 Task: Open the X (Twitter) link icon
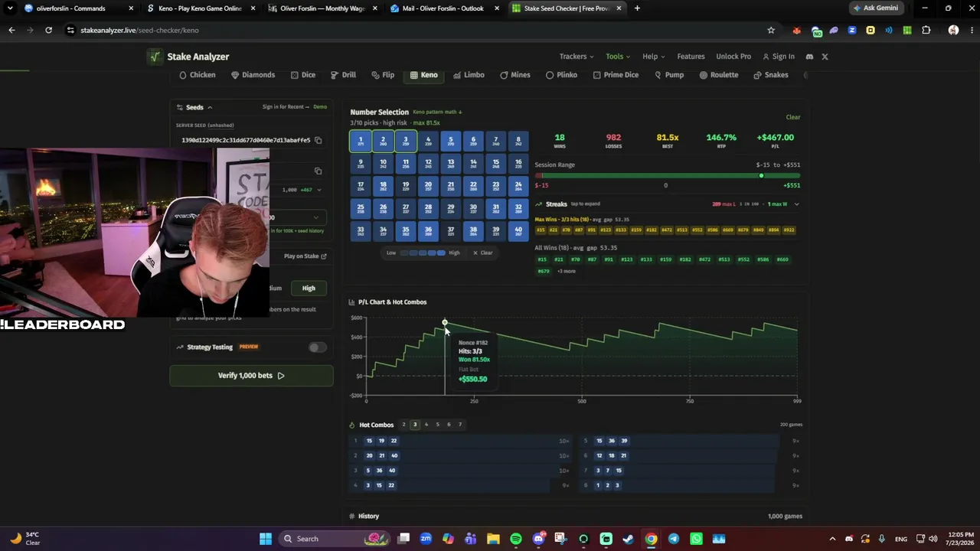(x=825, y=57)
